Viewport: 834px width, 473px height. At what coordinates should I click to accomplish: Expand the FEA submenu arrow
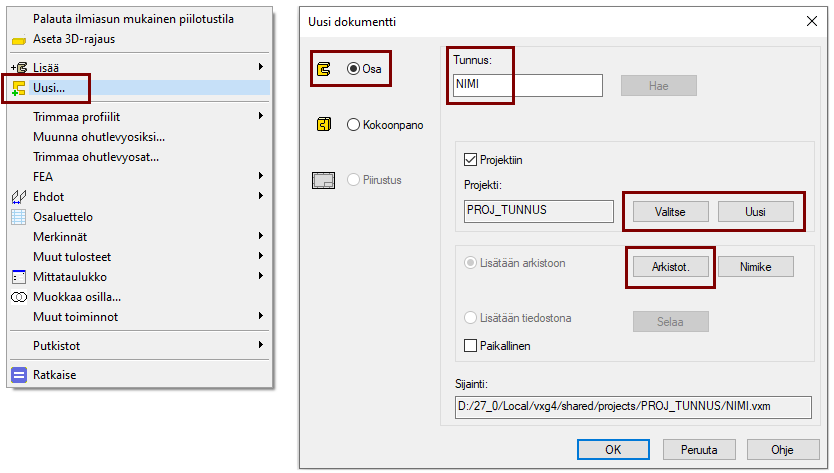coord(261,176)
